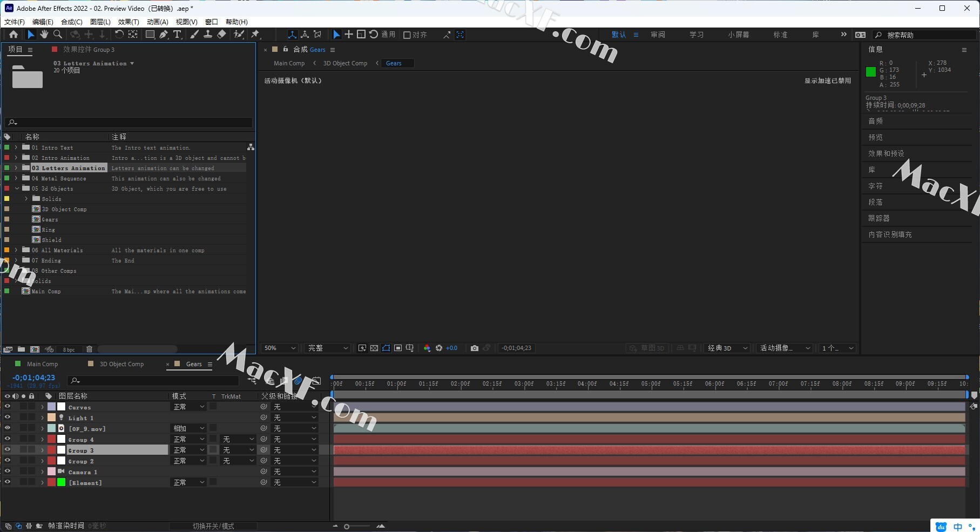Select the Pen tool
The width and height of the screenshot is (980, 532).
(164, 35)
